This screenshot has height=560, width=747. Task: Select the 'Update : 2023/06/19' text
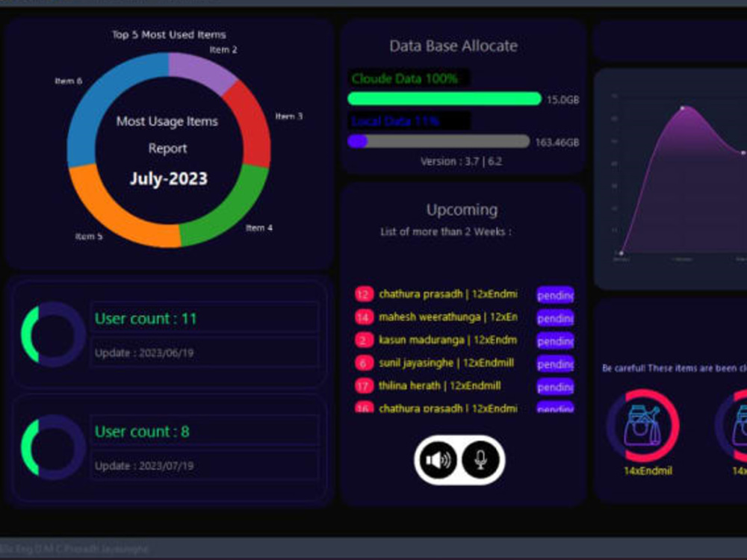point(144,353)
